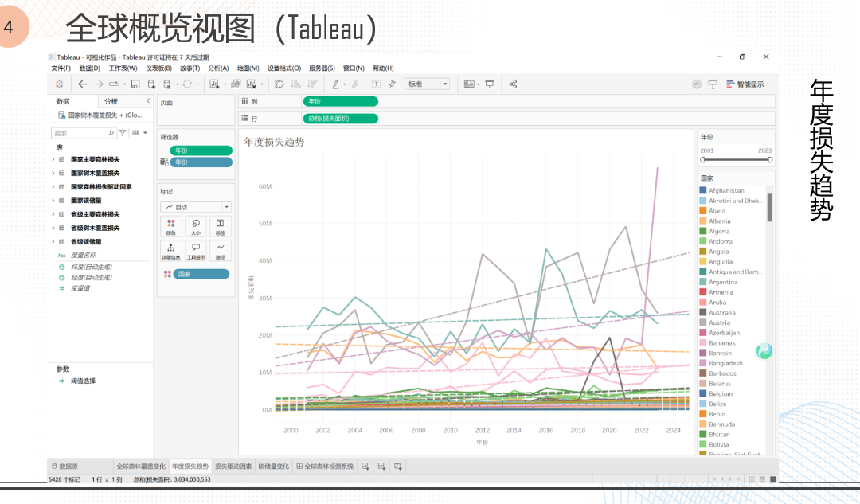Click the highlight pen icon

(x=336, y=84)
